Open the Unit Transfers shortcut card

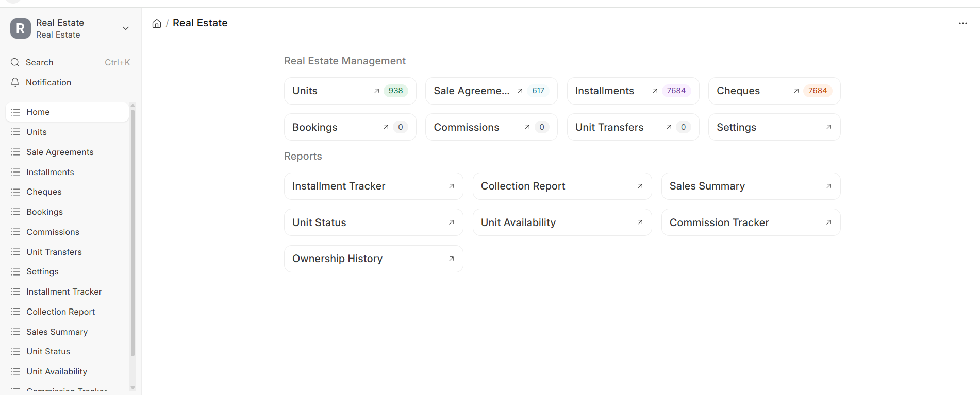633,127
